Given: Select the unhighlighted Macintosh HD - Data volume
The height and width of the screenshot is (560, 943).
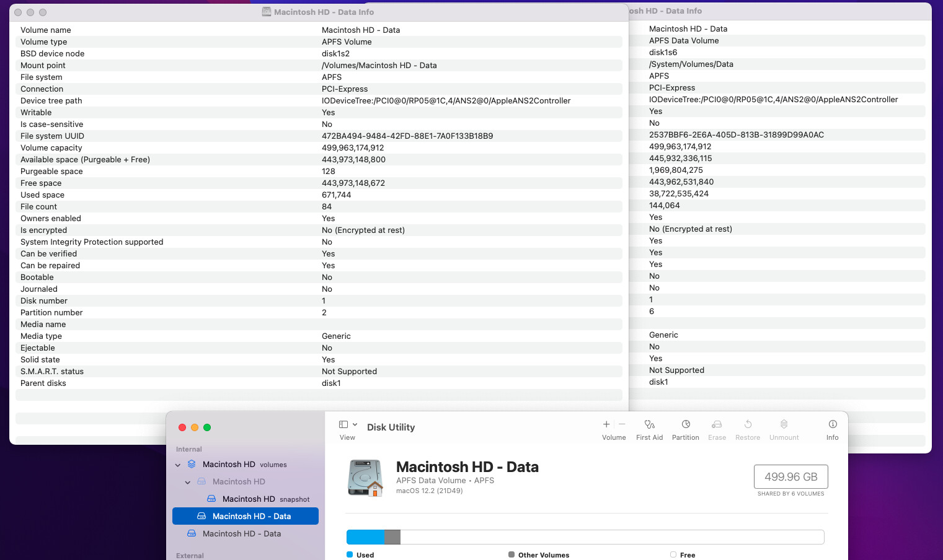Looking at the screenshot, I should (245, 533).
